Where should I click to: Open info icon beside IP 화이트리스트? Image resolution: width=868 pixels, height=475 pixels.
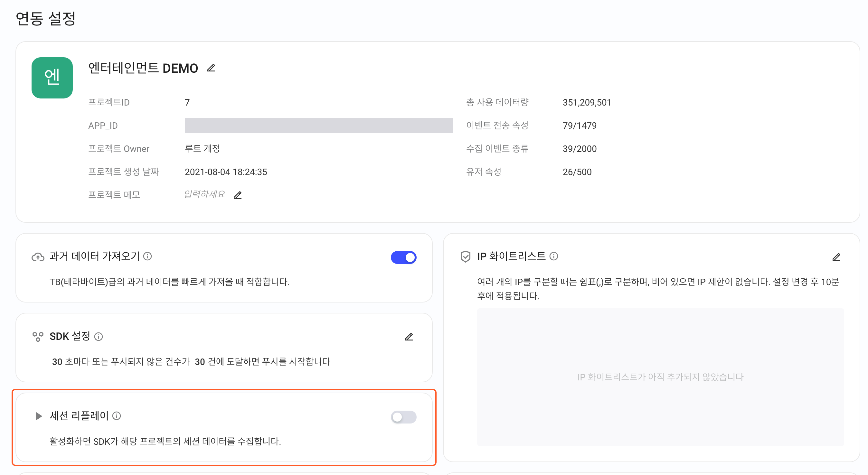(x=554, y=256)
